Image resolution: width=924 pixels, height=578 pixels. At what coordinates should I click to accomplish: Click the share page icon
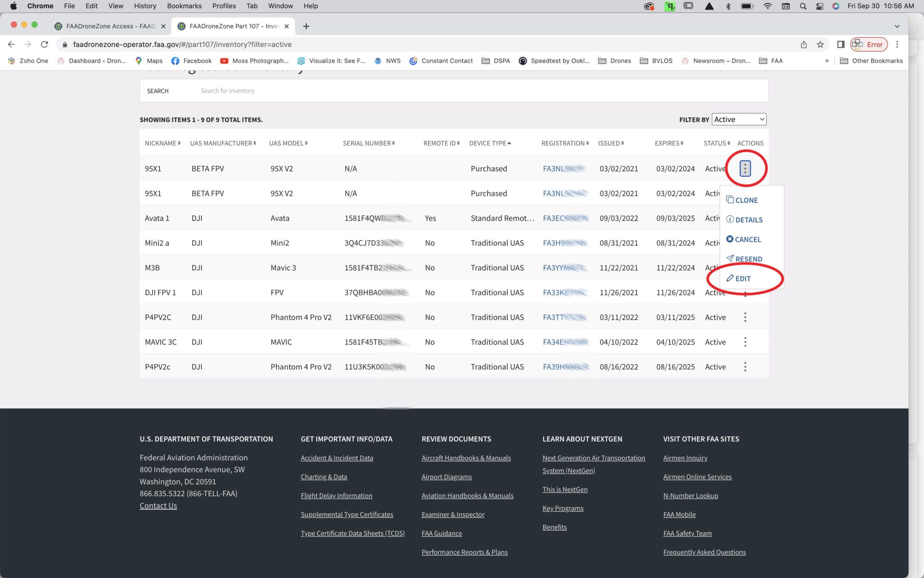coord(804,44)
